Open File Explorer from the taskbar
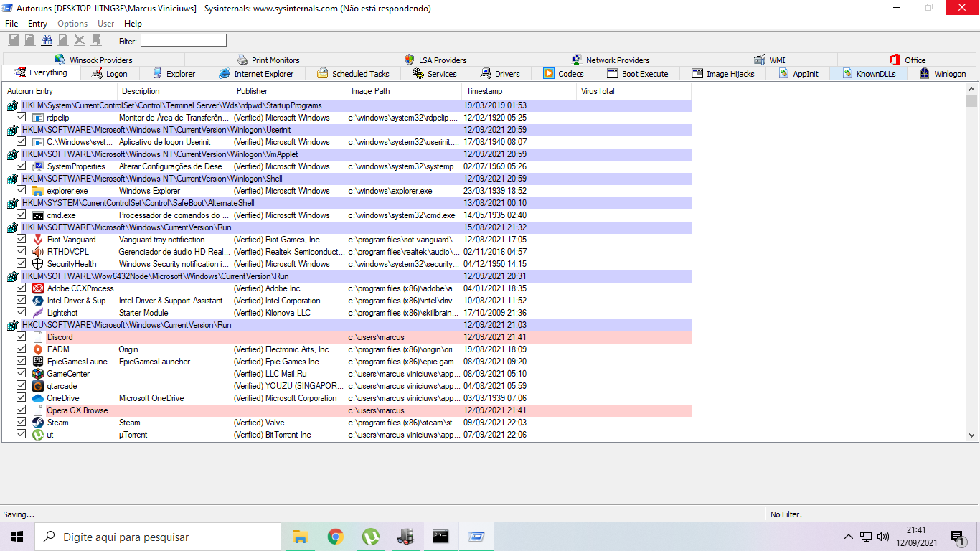This screenshot has width=980, height=551. tap(301, 537)
